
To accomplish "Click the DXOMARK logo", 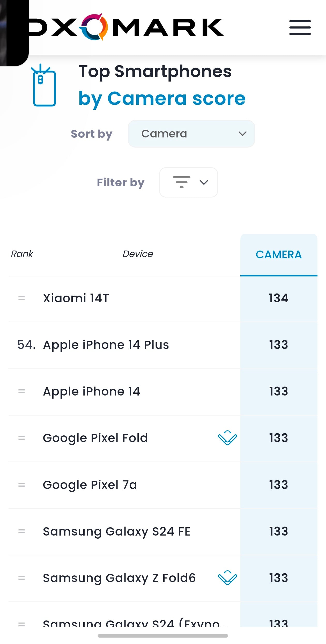I will [126, 27].
